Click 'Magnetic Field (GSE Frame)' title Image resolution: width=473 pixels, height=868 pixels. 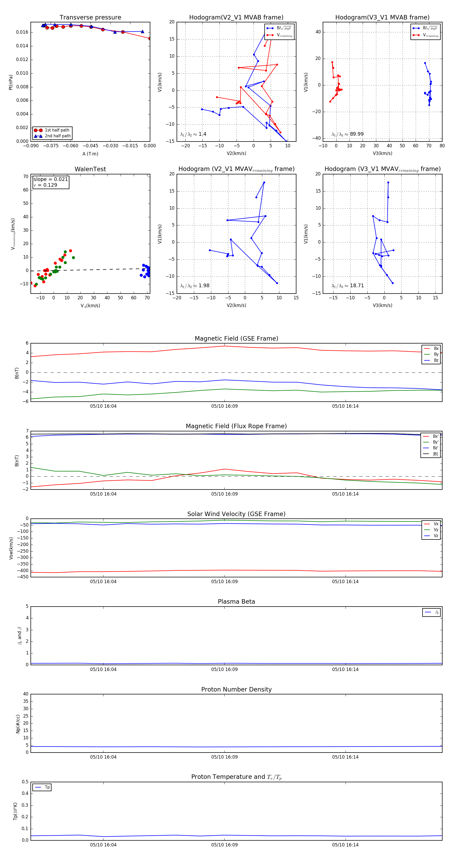[236, 339]
